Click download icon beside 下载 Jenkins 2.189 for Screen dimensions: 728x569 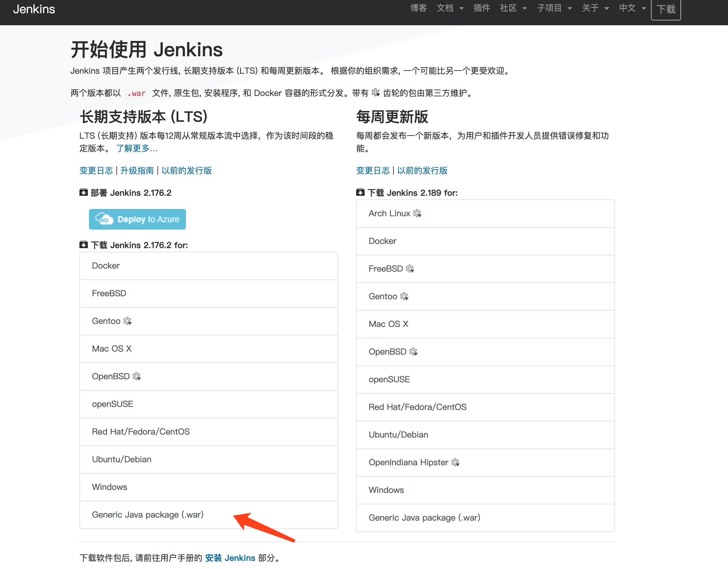(360, 192)
